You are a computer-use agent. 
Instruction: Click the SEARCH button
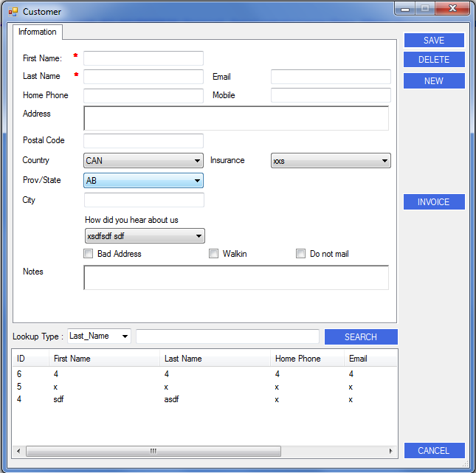(361, 337)
